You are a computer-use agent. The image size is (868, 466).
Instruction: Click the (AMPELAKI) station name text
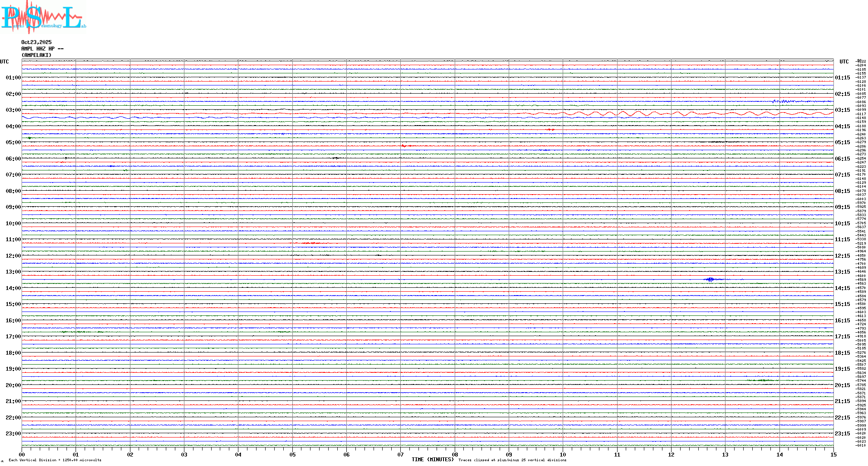[x=36, y=55]
